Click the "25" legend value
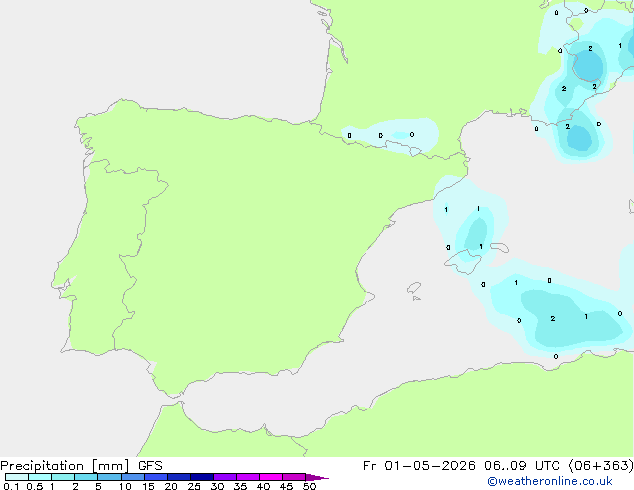The image size is (634, 490). [194, 486]
